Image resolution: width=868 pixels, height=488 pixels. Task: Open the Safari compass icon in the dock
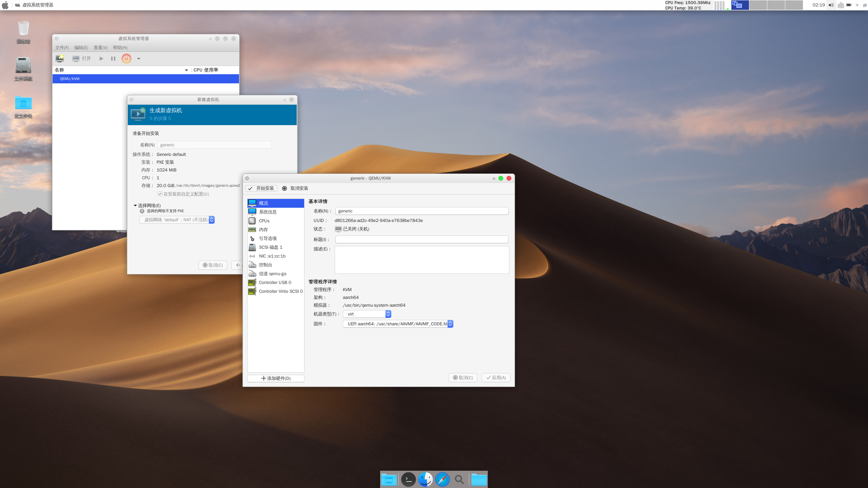click(x=442, y=480)
